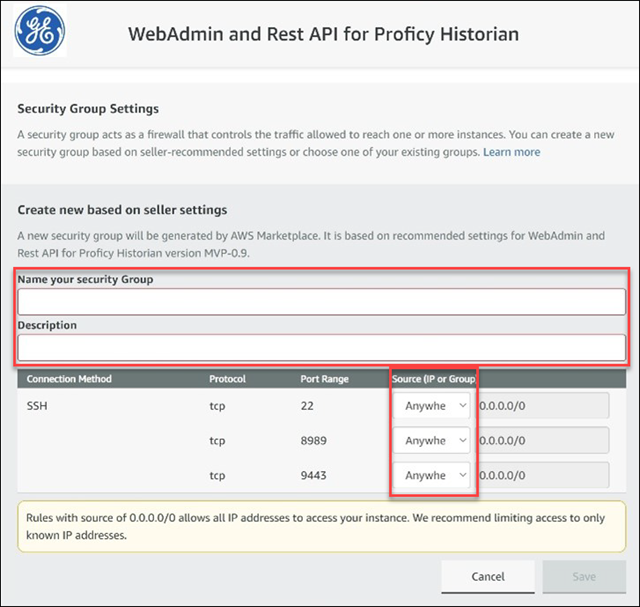Click the GE logo icon
This screenshot has width=640, height=607.
(x=40, y=31)
